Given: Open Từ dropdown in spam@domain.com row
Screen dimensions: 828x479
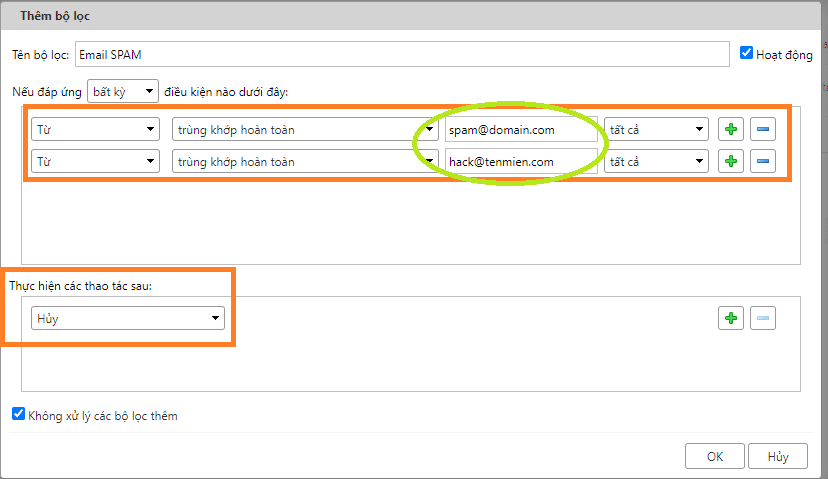Looking at the screenshot, I should click(x=95, y=129).
